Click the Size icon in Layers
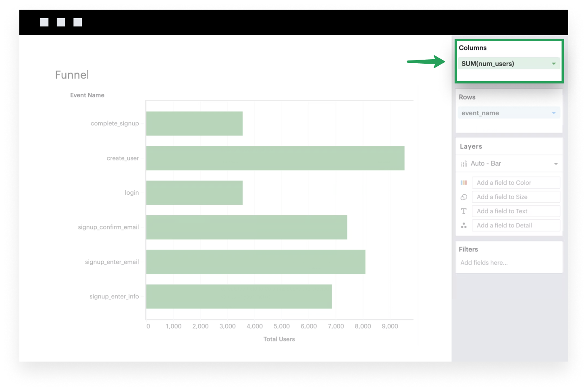 click(x=464, y=197)
